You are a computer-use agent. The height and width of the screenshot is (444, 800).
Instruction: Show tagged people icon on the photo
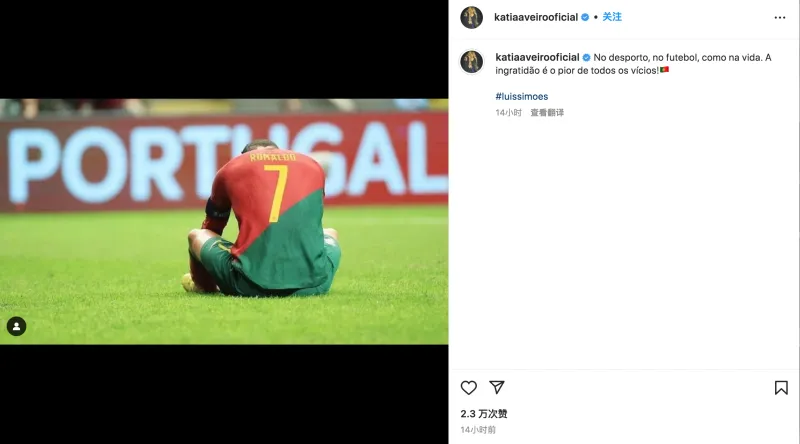(x=16, y=326)
